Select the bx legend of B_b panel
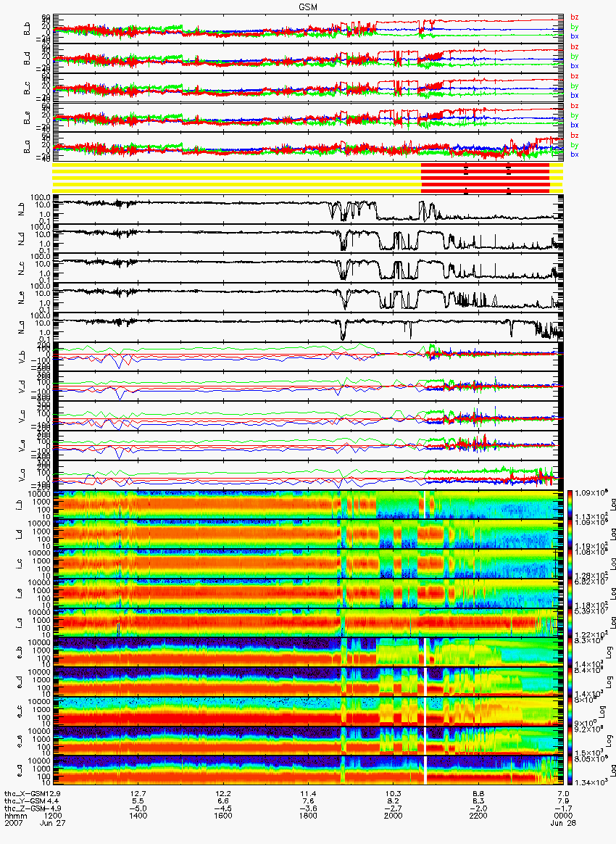 [x=575, y=36]
